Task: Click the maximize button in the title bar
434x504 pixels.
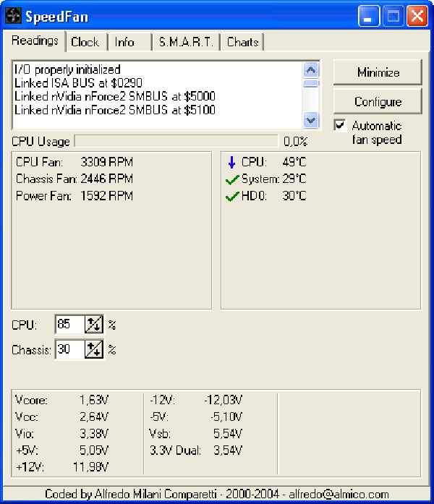Action: point(393,16)
